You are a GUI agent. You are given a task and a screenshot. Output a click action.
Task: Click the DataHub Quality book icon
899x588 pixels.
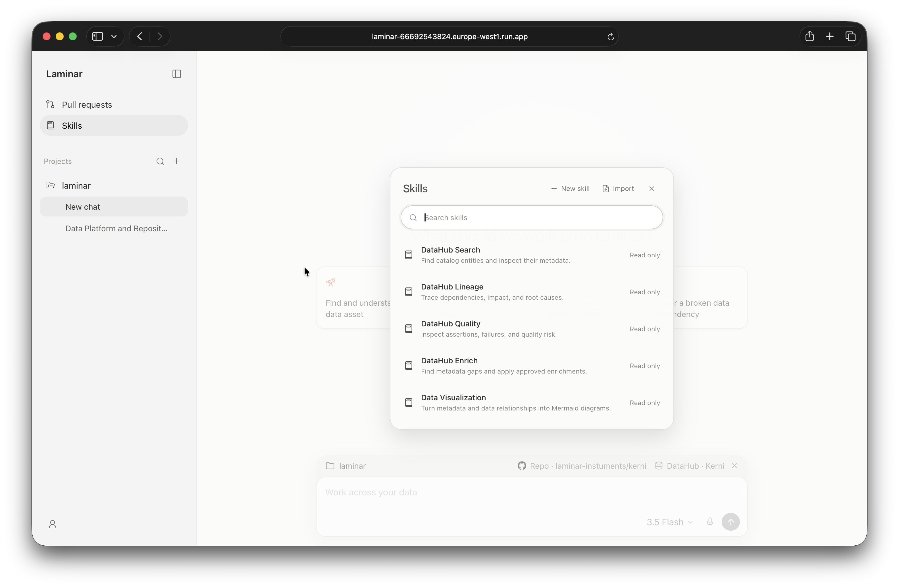408,329
